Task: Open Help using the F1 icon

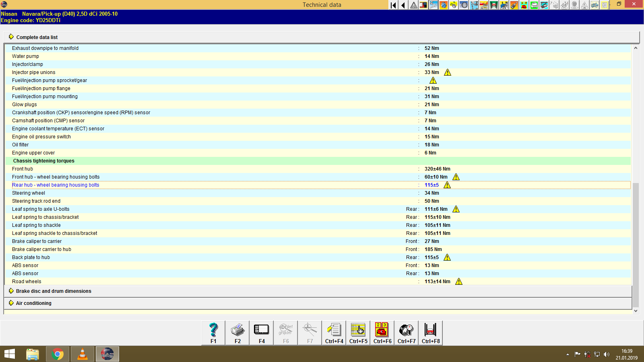Action: [213, 331]
